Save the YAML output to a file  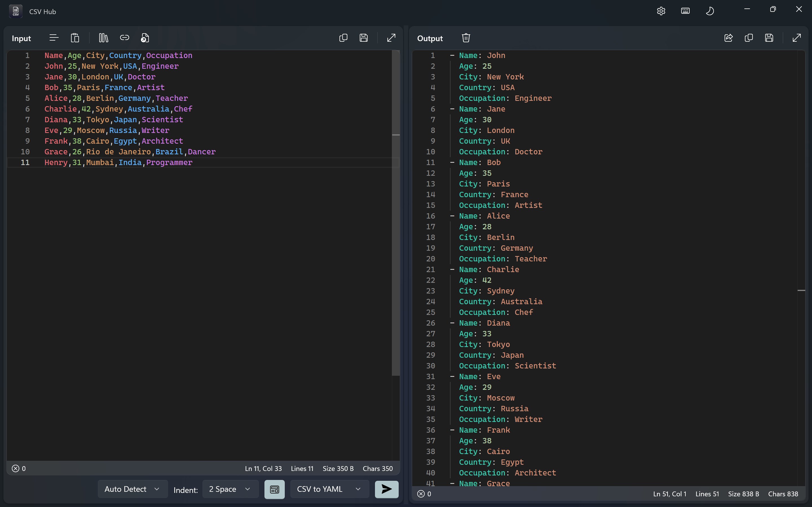pos(769,38)
